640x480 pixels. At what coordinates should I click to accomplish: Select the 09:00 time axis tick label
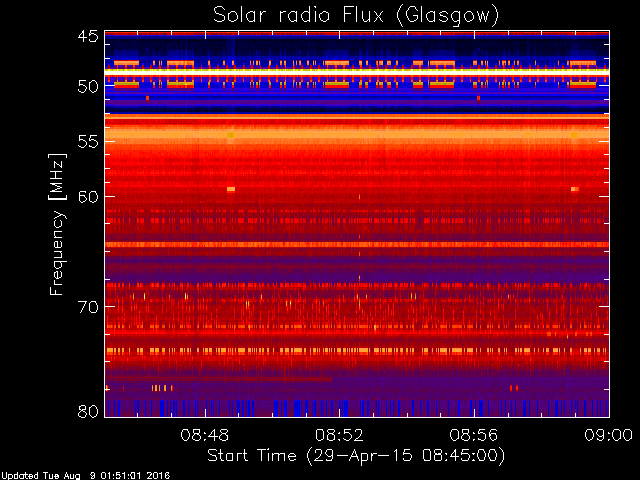pyautogui.click(x=609, y=435)
